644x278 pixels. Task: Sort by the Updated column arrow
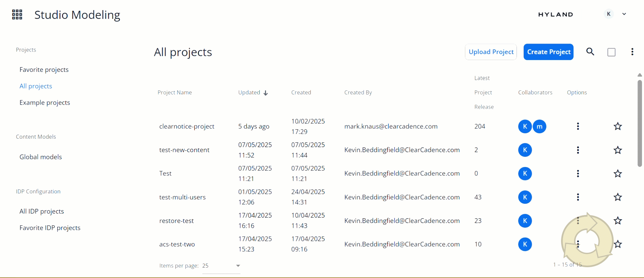(266, 93)
